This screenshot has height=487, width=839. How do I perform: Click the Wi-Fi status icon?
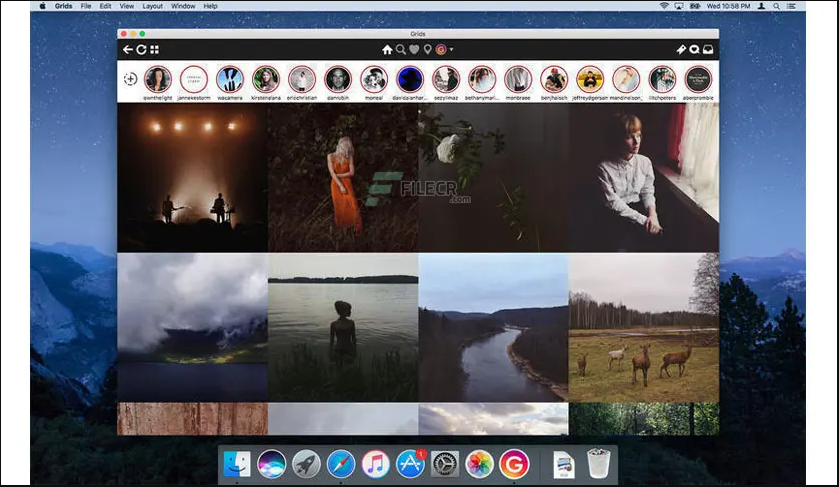pos(664,6)
